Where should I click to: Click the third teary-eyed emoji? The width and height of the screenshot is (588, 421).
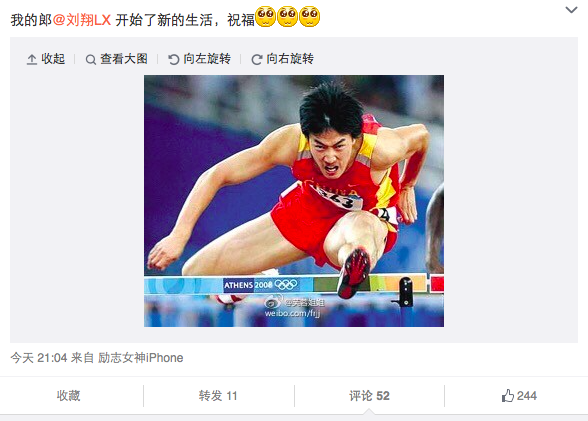coord(309,17)
